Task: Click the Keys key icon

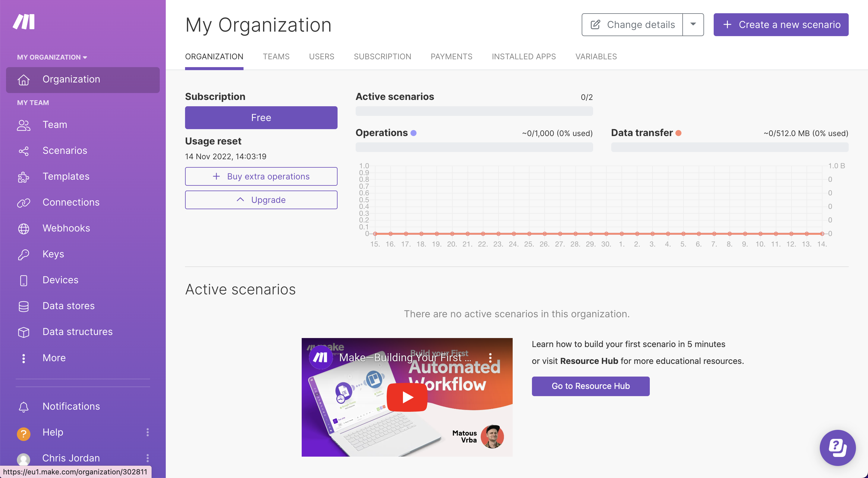Action: (x=24, y=254)
